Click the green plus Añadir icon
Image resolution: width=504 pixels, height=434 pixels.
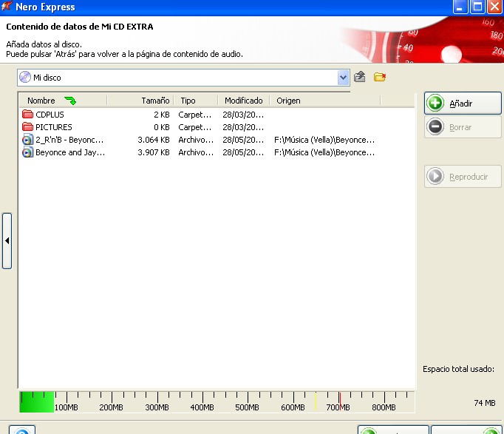435,104
